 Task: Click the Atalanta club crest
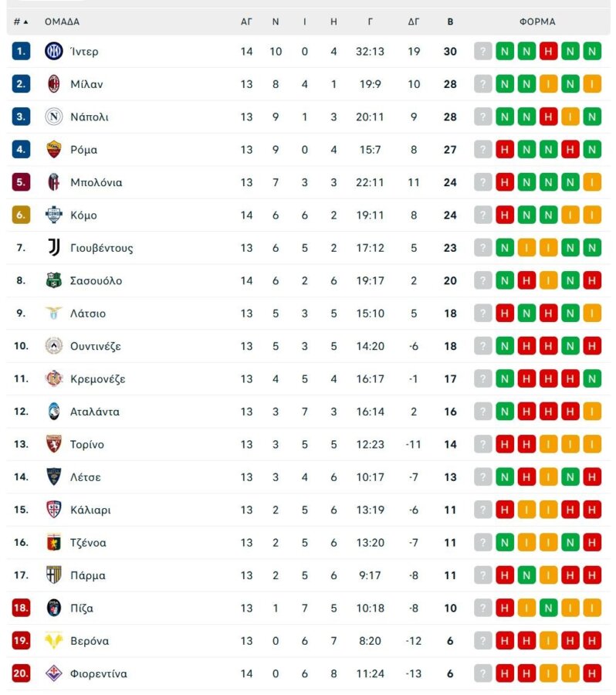[x=52, y=412]
